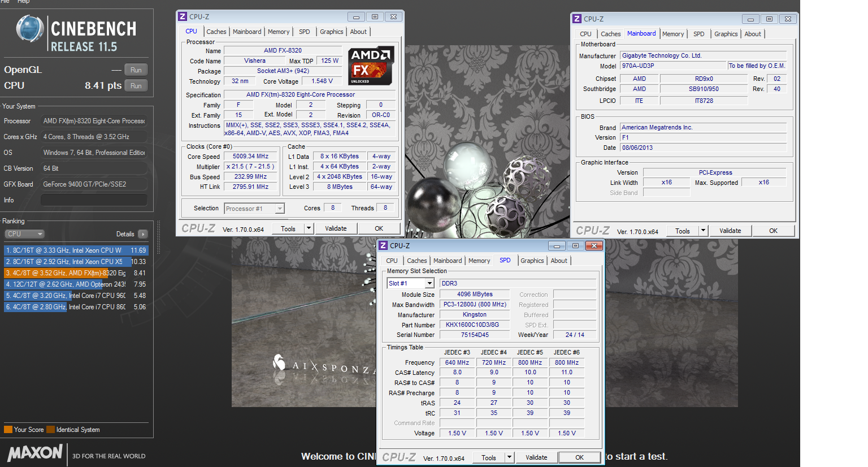This screenshot has height=467, width=868.
Task: Open Caches tab in top-left CPU-Z window
Action: [216, 32]
